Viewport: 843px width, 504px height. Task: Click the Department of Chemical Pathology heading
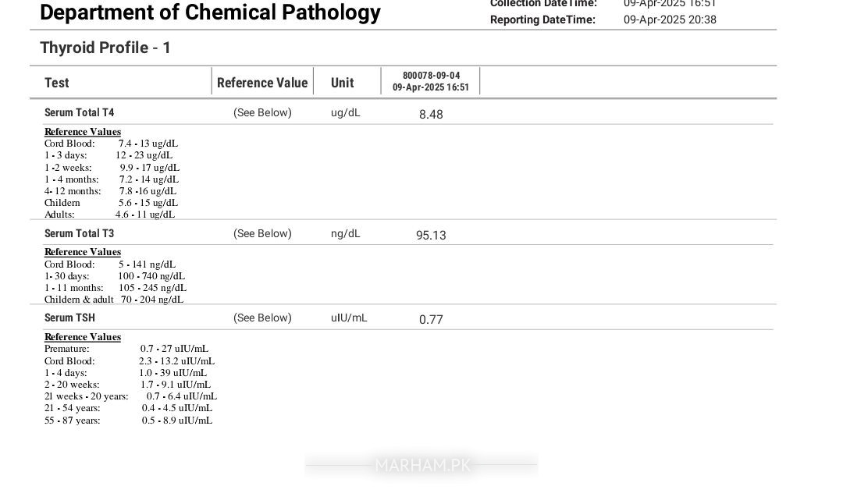coord(210,12)
